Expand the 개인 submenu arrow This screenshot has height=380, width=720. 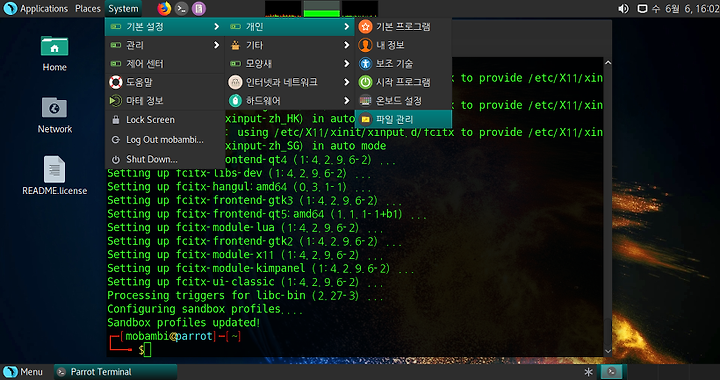tap(347, 27)
